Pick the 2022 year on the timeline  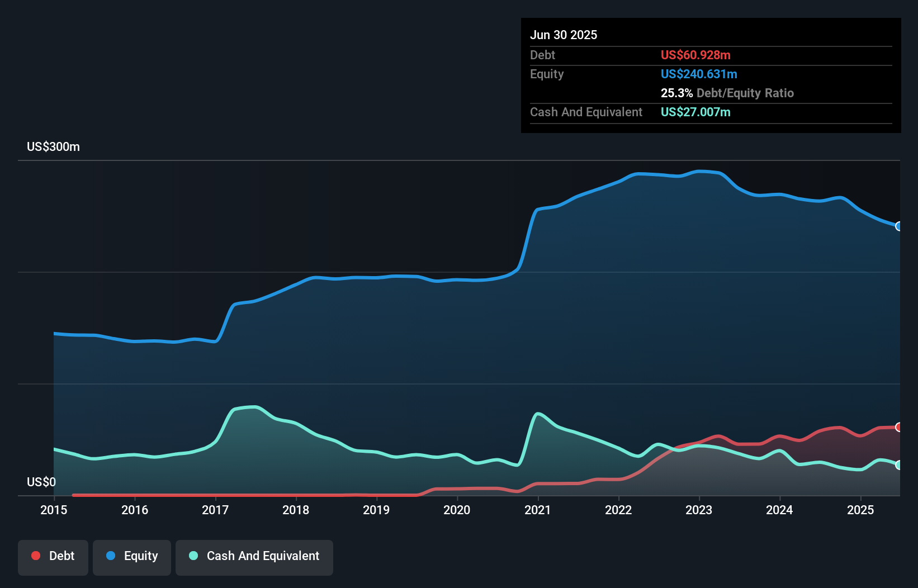618,510
